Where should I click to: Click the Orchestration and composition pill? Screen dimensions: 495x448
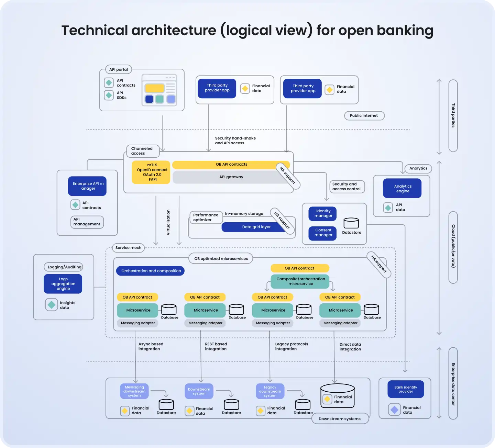[x=151, y=271]
